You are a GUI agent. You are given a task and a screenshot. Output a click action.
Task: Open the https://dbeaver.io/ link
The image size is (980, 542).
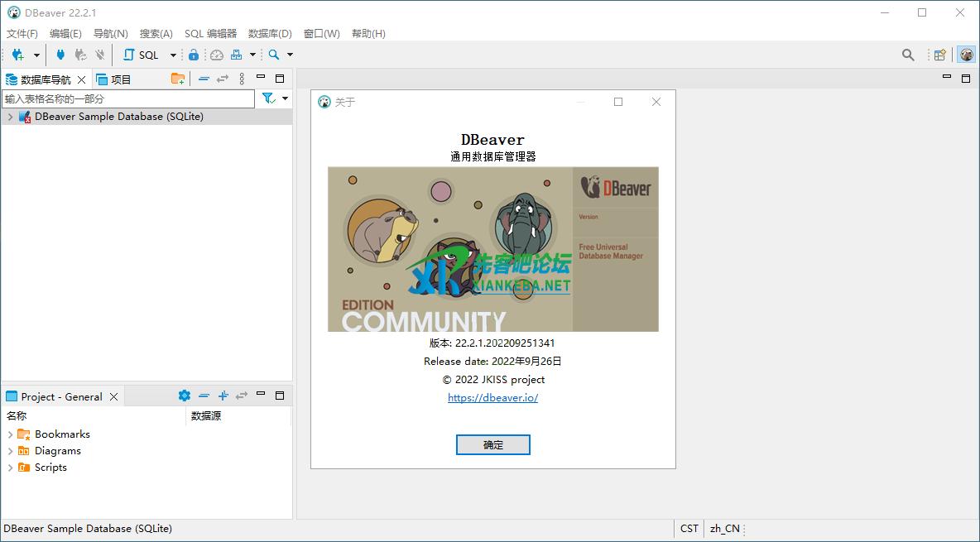pos(492,397)
